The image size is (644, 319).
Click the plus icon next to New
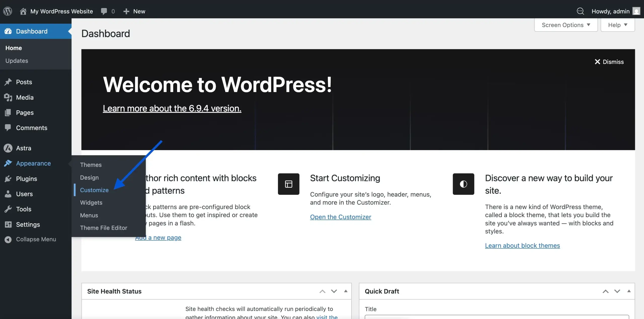[x=126, y=11]
